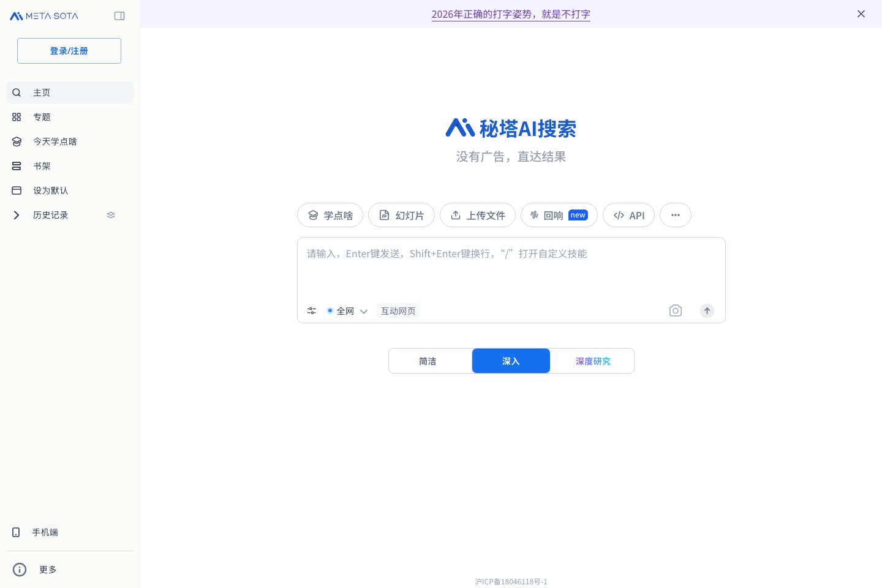Click the Meta Sota logo

coord(44,16)
